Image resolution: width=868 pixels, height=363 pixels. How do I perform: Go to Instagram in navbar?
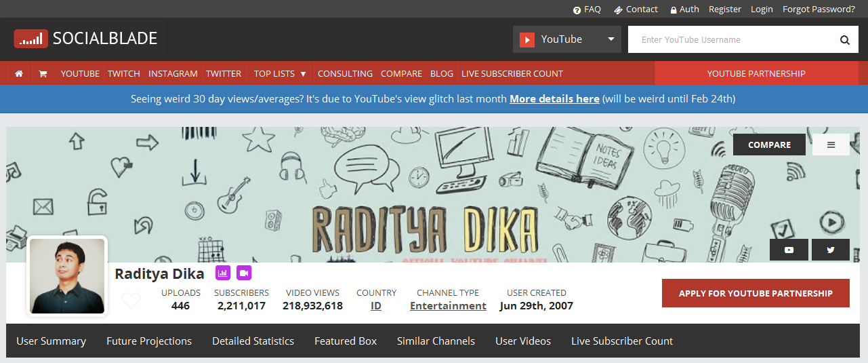click(173, 73)
